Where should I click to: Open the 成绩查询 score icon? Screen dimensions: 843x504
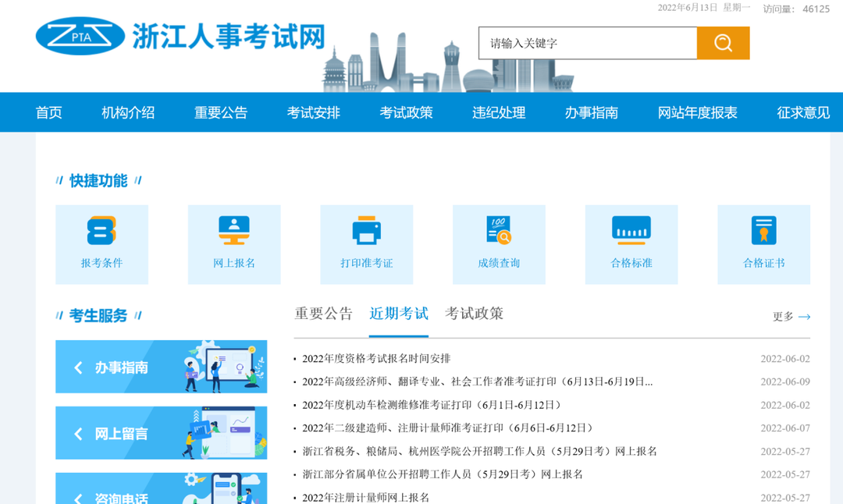499,230
